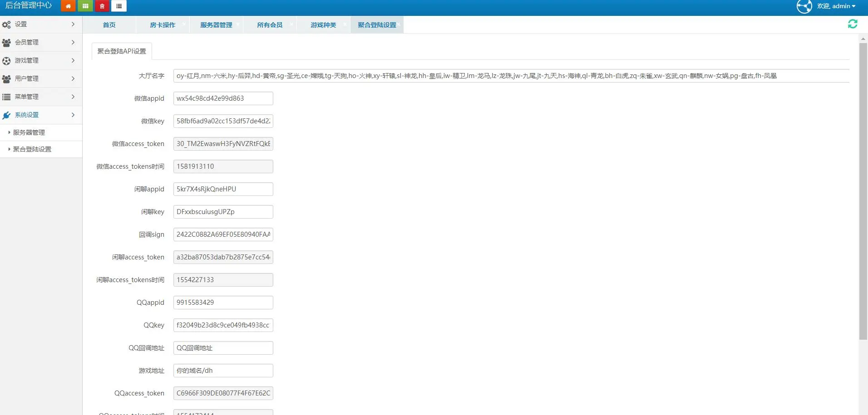Expand the 菜单管理 chevron
This screenshot has width=868, height=415.
73,97
